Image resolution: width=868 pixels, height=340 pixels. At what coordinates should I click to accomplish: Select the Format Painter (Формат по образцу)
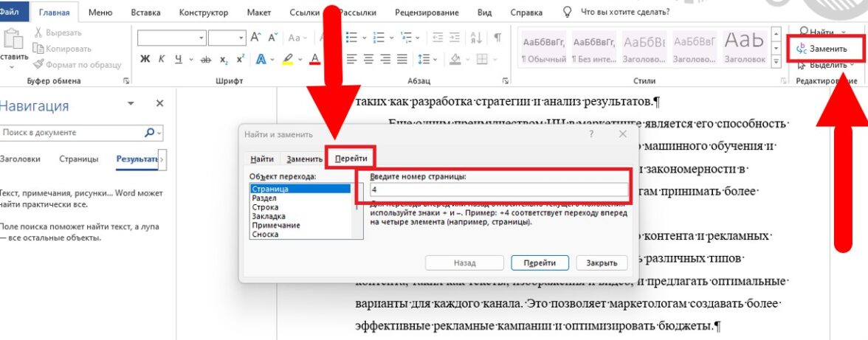point(77,65)
